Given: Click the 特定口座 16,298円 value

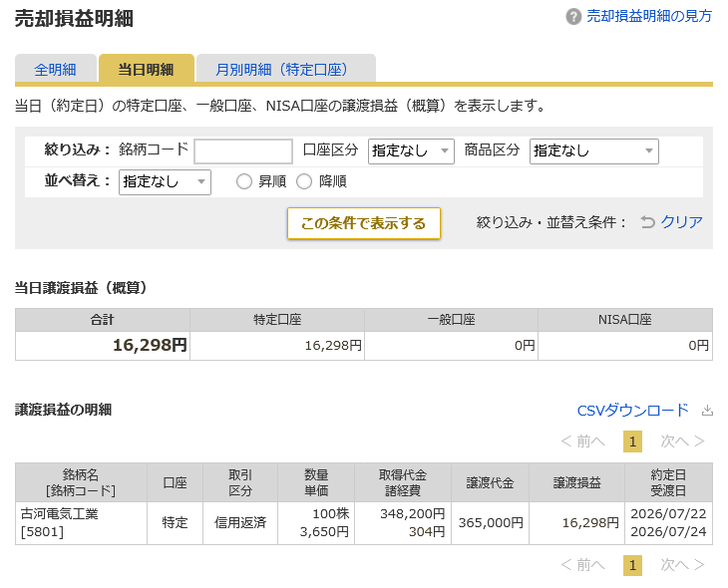Looking at the screenshot, I should [333, 346].
